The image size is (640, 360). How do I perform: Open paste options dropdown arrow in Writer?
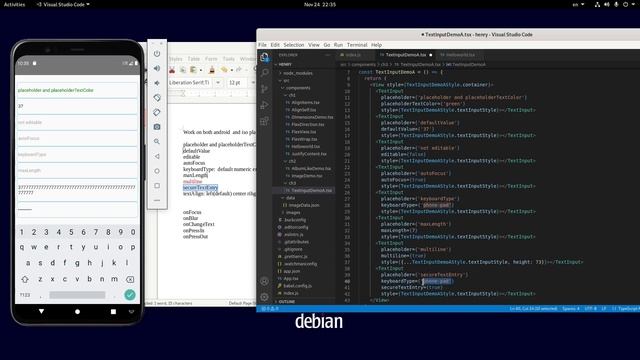(x=200, y=70)
